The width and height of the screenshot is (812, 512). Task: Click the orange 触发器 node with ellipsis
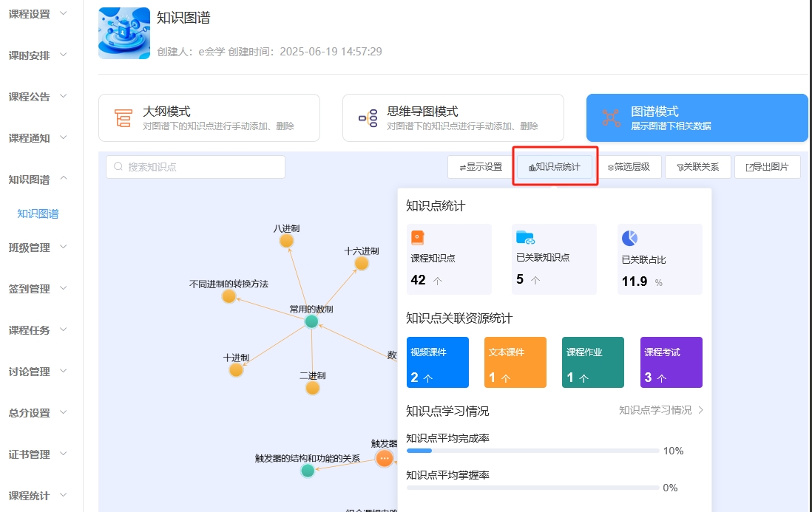384,459
